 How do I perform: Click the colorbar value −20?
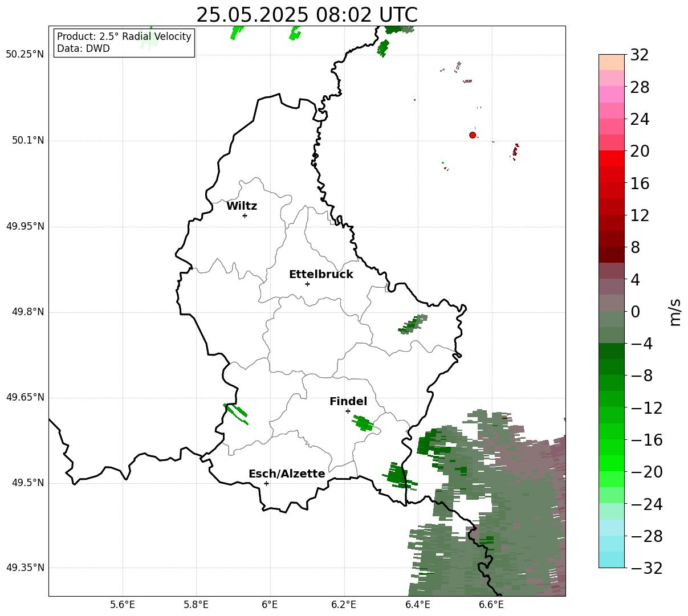[646, 472]
